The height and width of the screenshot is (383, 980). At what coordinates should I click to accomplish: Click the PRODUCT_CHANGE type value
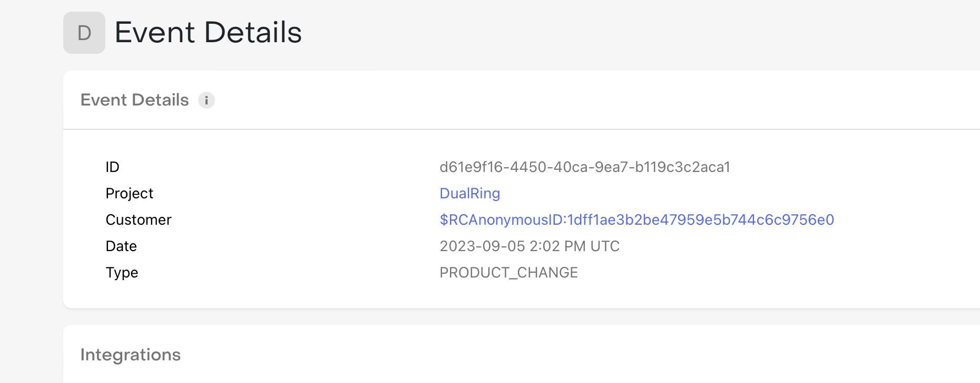[509, 272]
